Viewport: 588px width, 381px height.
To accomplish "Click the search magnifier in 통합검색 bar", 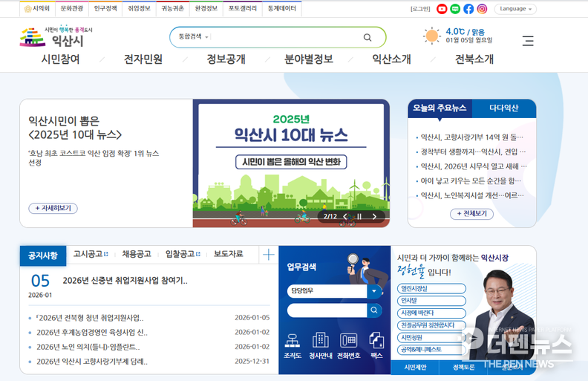I will coord(367,37).
